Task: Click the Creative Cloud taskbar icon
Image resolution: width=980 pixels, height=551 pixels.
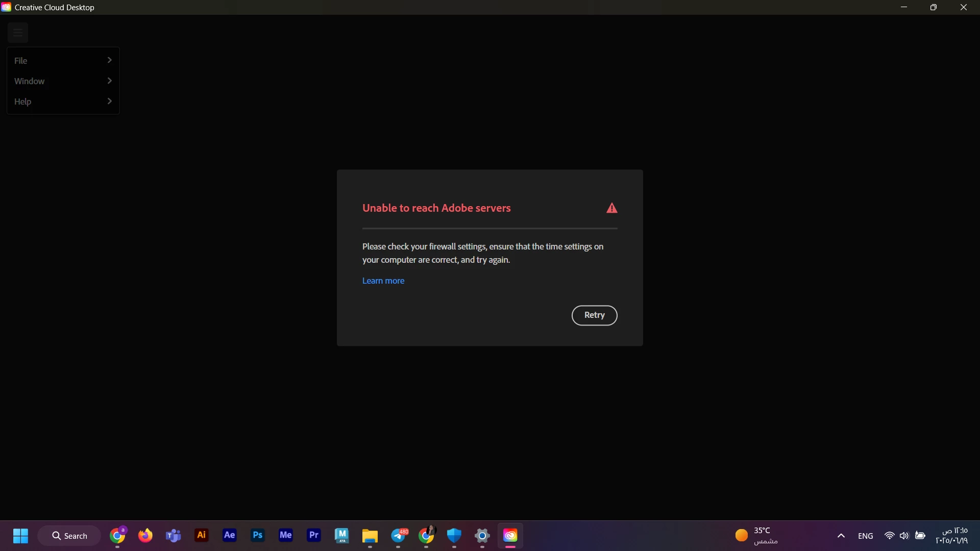Action: click(x=510, y=535)
